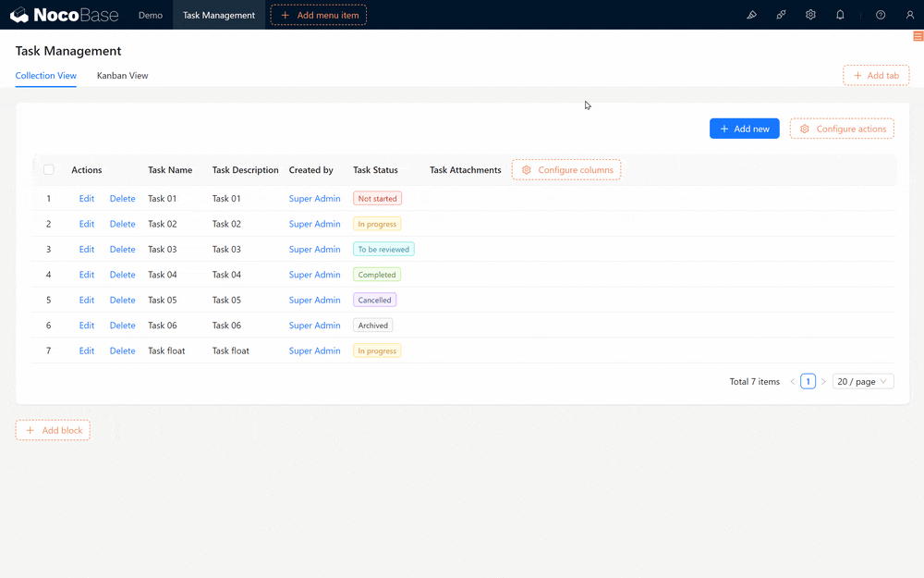Delete the Task 01 row
Screen dimensions: 924x578
123,199
